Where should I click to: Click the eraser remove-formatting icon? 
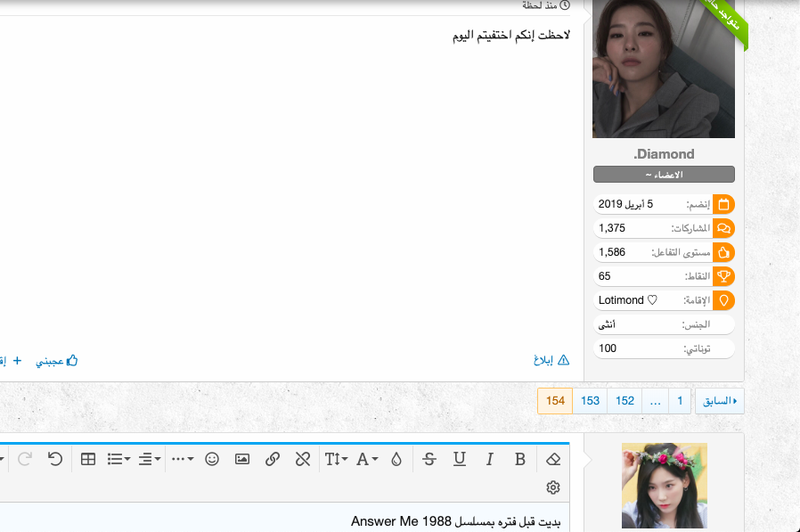(553, 459)
